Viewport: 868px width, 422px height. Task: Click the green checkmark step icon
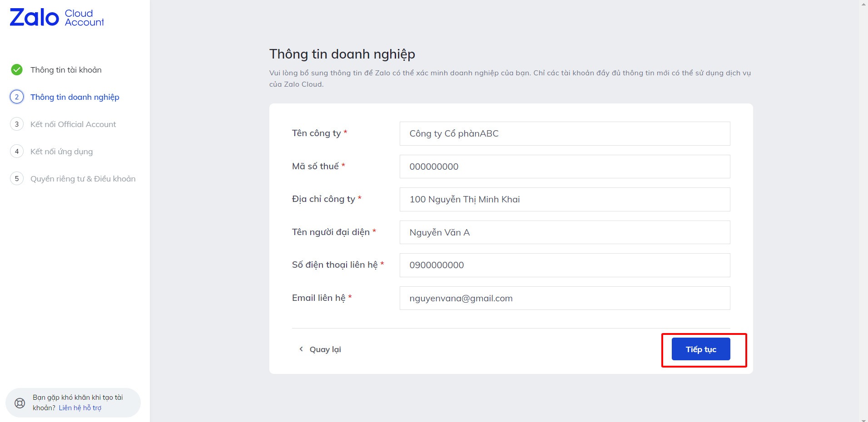click(17, 70)
